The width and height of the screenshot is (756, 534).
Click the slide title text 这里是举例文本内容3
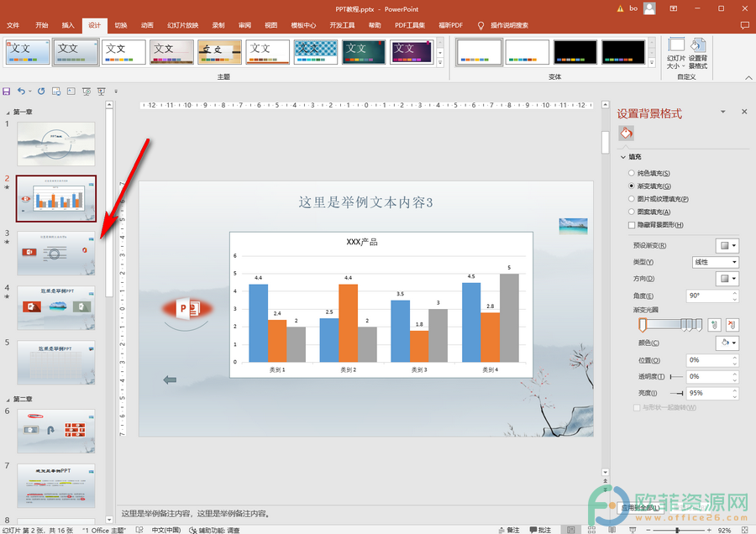[x=365, y=202]
